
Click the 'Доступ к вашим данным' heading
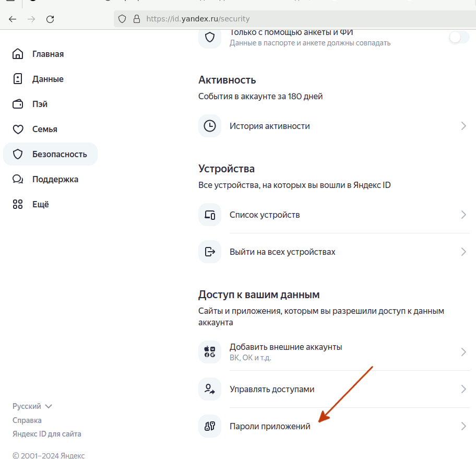point(259,295)
